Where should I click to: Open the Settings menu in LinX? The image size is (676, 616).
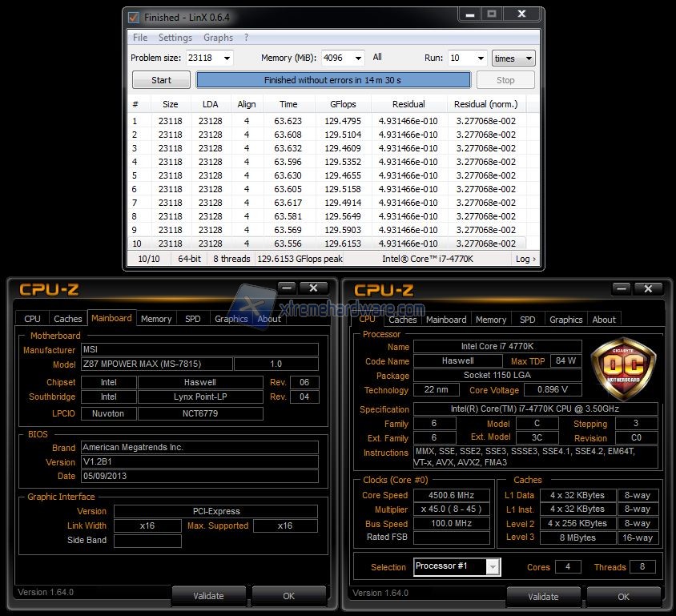[x=175, y=38]
